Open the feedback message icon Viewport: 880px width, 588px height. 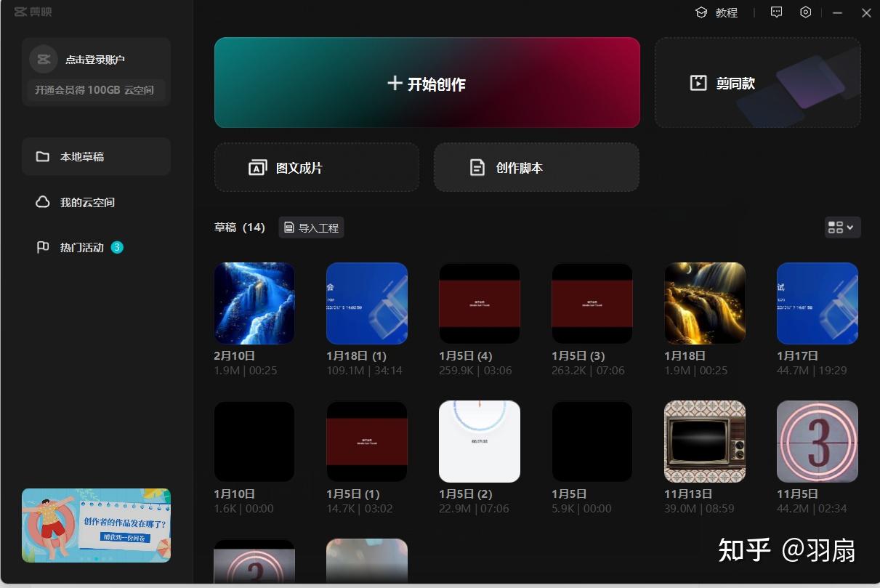coord(777,12)
